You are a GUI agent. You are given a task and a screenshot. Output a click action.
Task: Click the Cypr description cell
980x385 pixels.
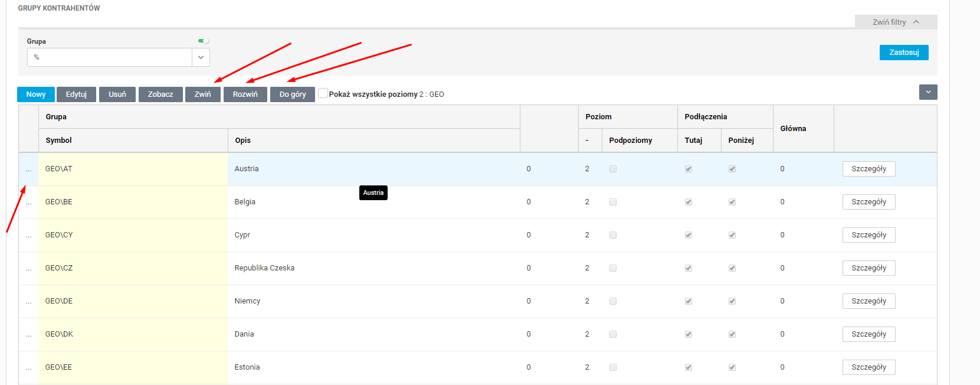coord(374,235)
